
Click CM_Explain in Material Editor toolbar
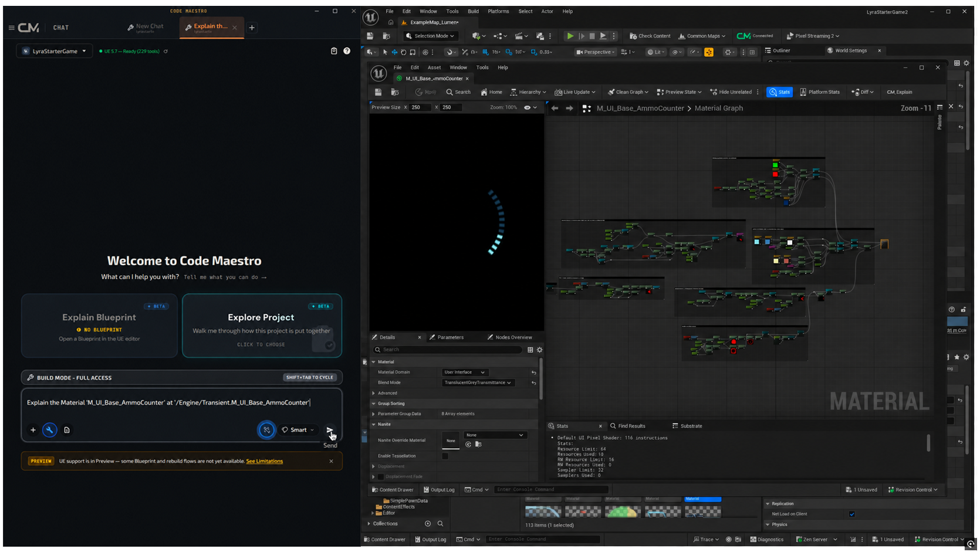(x=899, y=92)
